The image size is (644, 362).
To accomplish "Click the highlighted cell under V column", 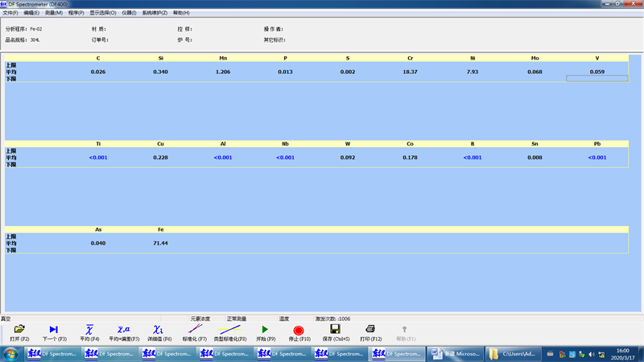I will [x=597, y=79].
